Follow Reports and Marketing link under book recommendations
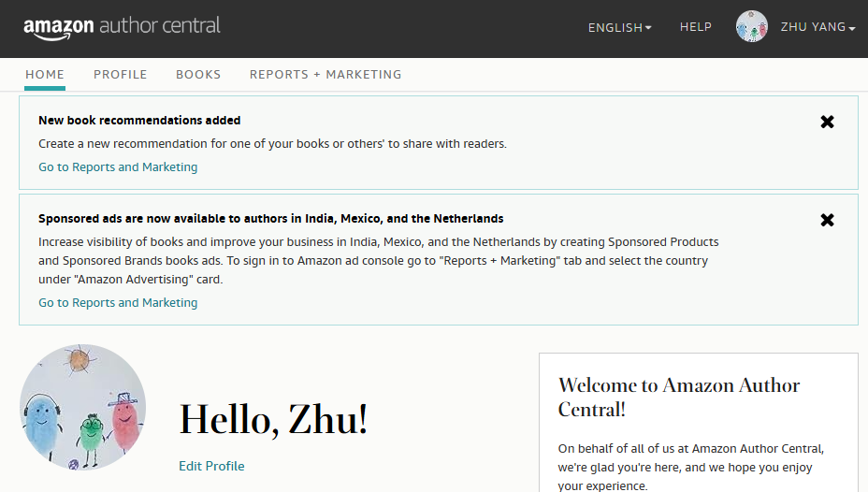 pos(118,167)
